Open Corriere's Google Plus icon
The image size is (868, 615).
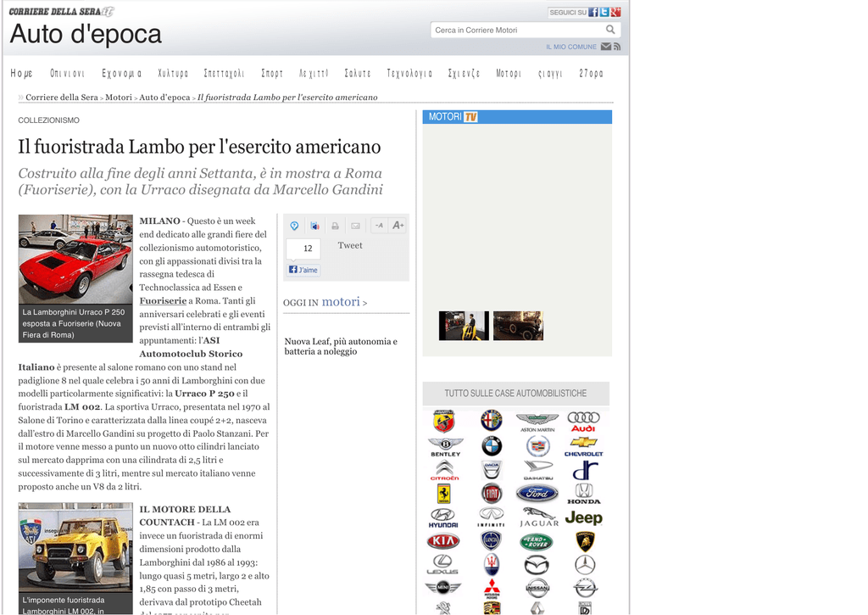615,12
